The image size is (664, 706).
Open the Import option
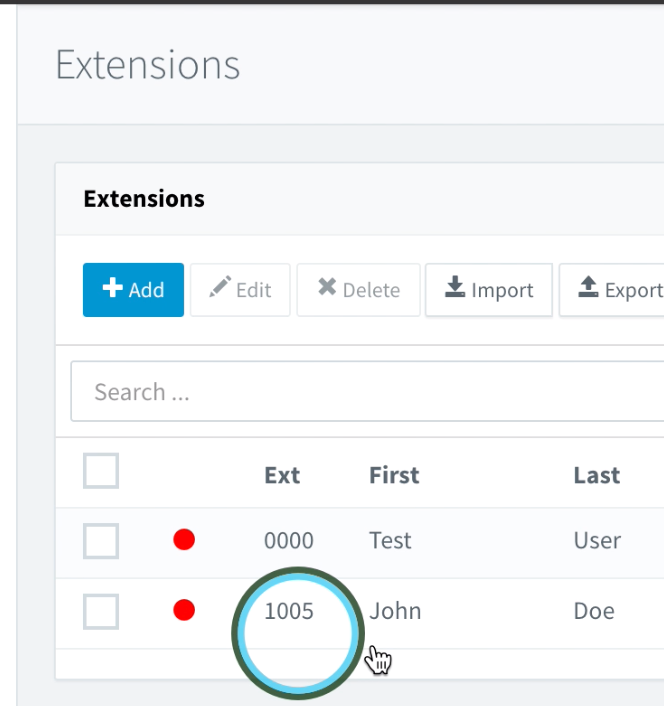point(489,290)
